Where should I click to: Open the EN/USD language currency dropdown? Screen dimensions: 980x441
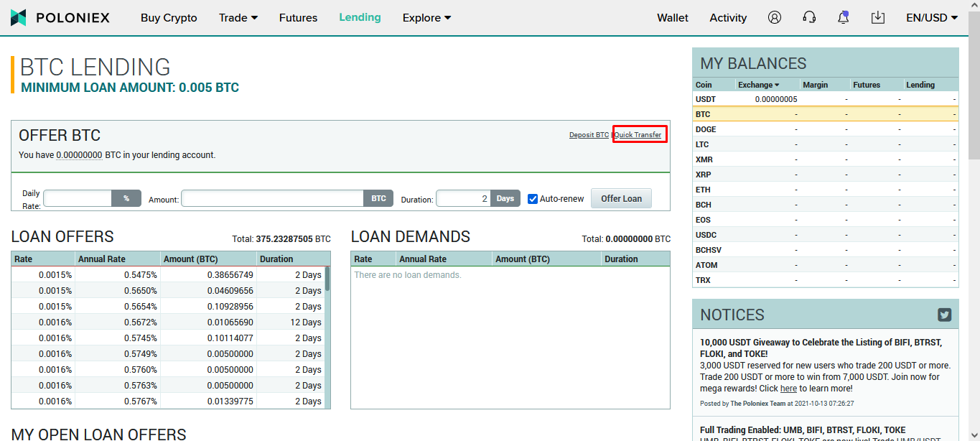[932, 18]
